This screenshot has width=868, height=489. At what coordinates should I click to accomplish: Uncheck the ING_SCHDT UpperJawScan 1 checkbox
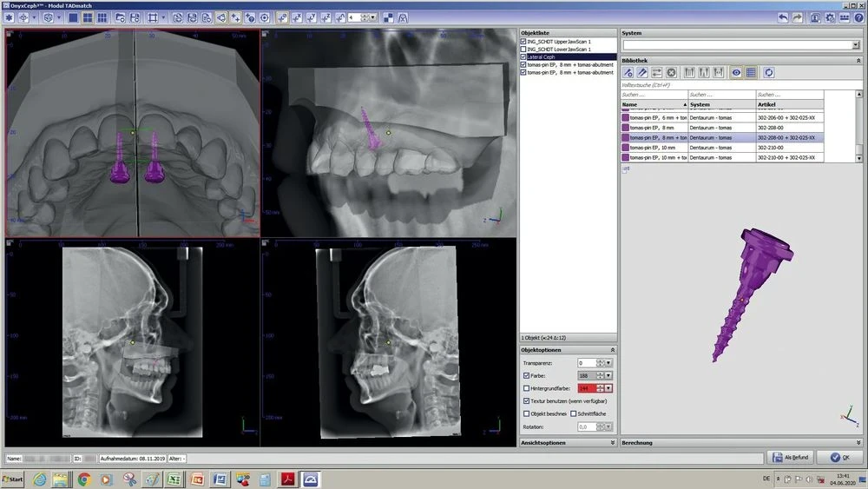point(523,42)
